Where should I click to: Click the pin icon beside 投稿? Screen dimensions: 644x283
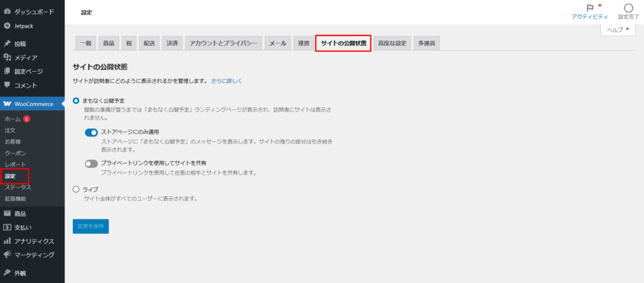(x=7, y=44)
